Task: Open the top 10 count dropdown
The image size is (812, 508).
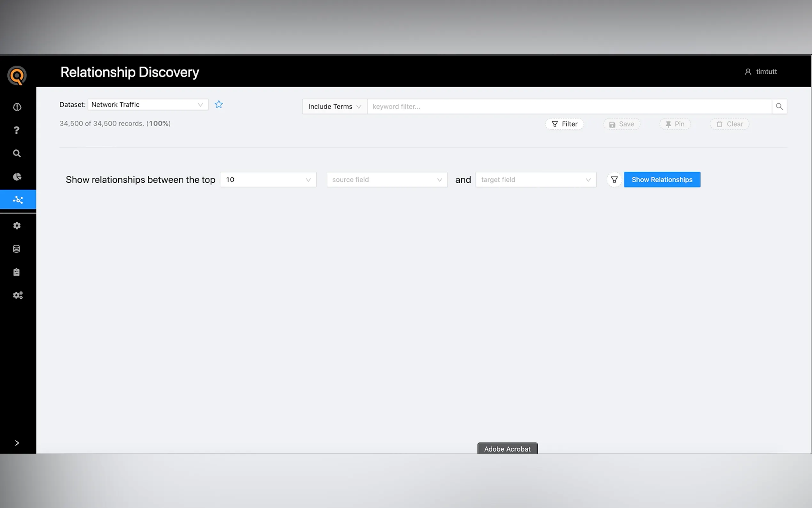Action: point(268,180)
